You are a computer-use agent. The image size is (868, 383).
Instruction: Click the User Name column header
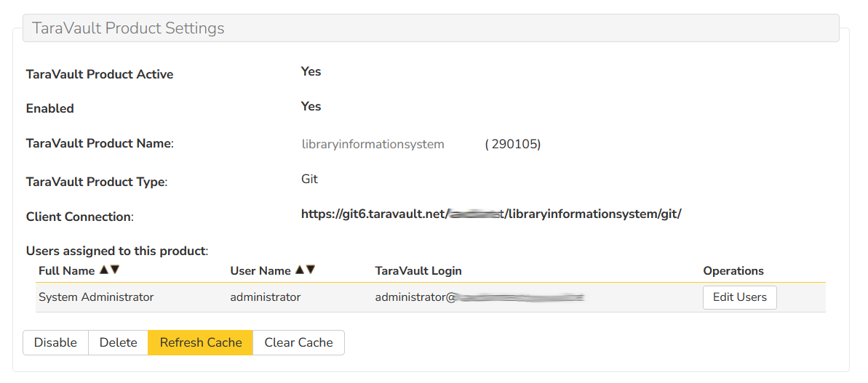(x=260, y=271)
